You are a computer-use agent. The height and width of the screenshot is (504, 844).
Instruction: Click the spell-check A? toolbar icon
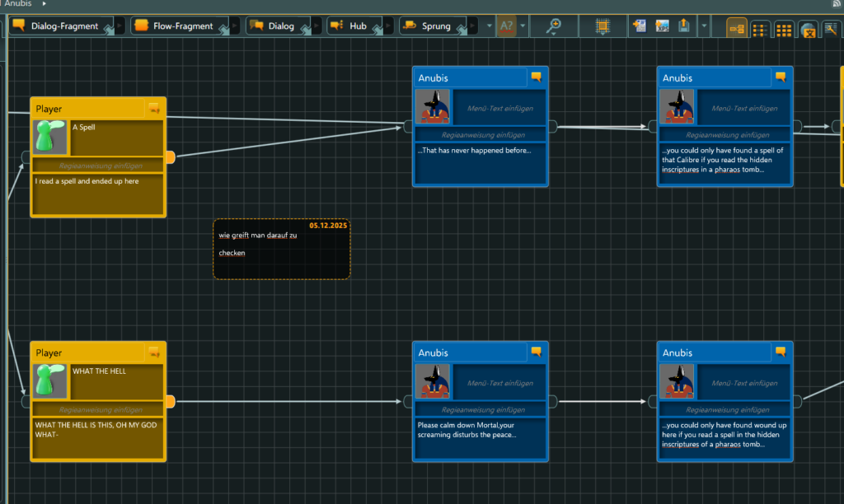pos(506,26)
